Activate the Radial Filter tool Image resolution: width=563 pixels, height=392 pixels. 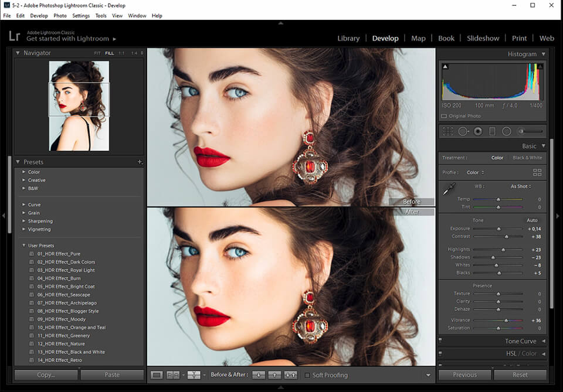(507, 131)
